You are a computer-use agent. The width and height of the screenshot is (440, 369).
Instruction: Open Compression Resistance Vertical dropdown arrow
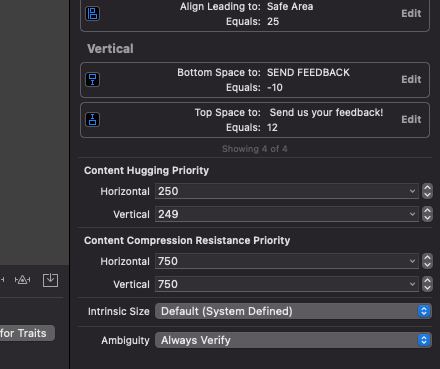click(412, 284)
